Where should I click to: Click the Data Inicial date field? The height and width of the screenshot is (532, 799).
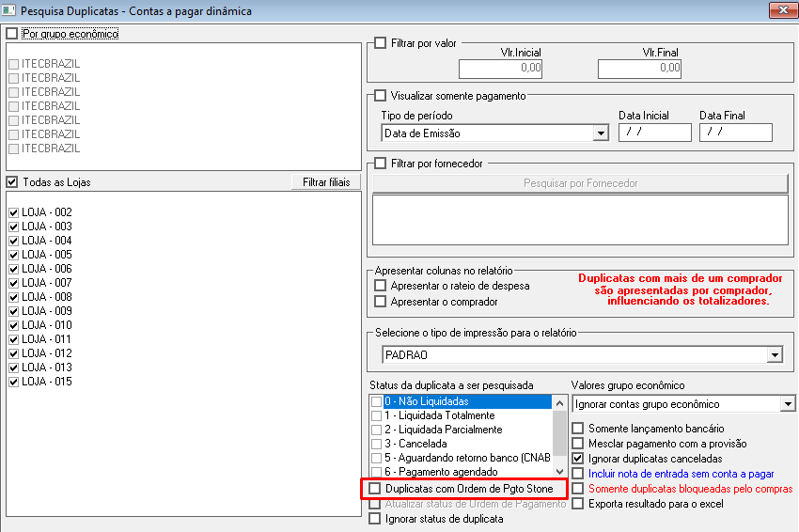pos(655,133)
